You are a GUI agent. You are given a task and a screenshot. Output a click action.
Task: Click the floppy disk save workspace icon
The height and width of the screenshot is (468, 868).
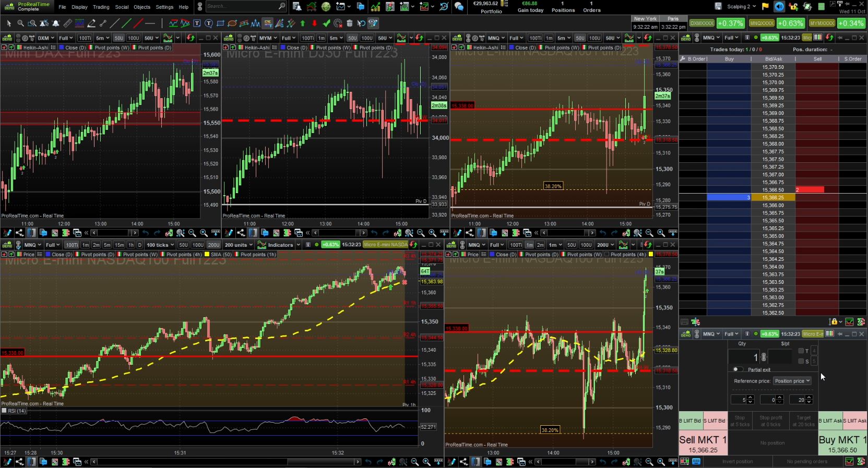pyautogui.click(x=718, y=6)
